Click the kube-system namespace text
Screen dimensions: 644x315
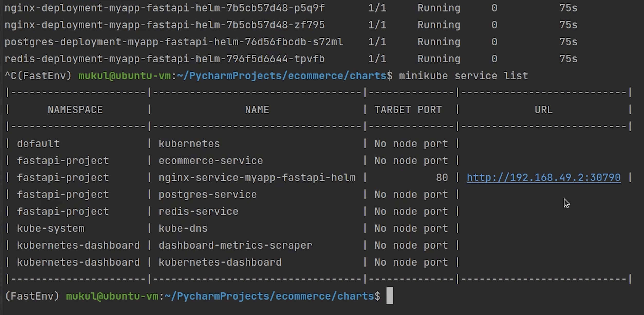51,228
